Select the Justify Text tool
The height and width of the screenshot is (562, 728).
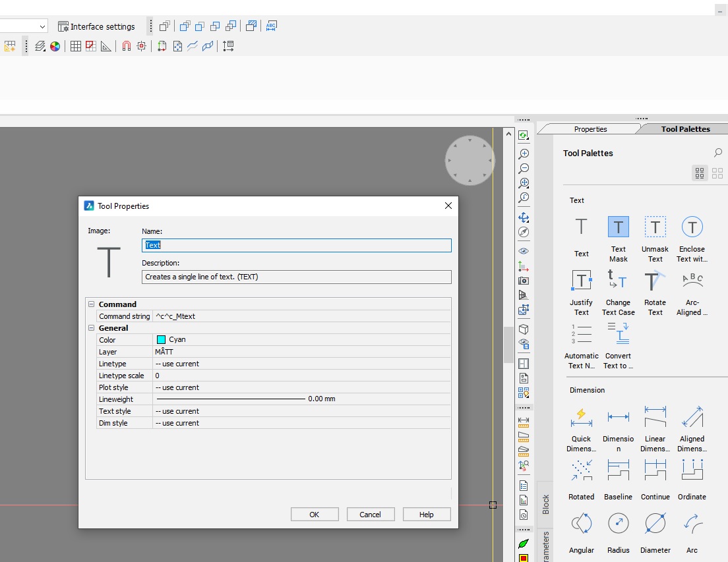pyautogui.click(x=581, y=281)
